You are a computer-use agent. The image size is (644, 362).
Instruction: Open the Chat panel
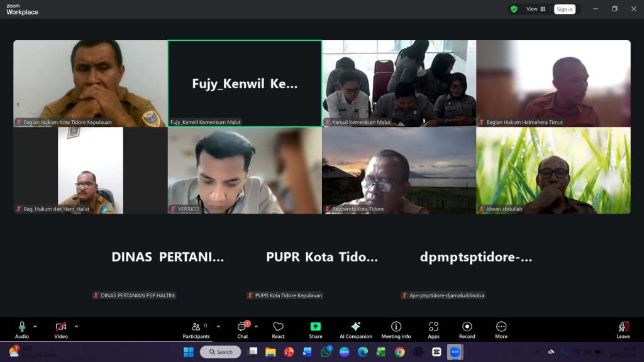pos(243,329)
